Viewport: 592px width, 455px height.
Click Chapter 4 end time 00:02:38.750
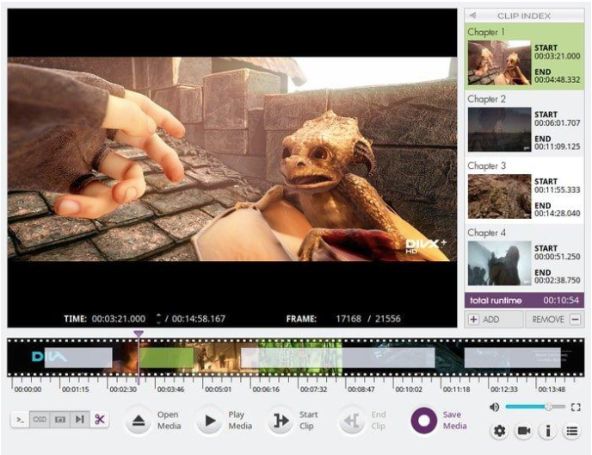point(557,281)
